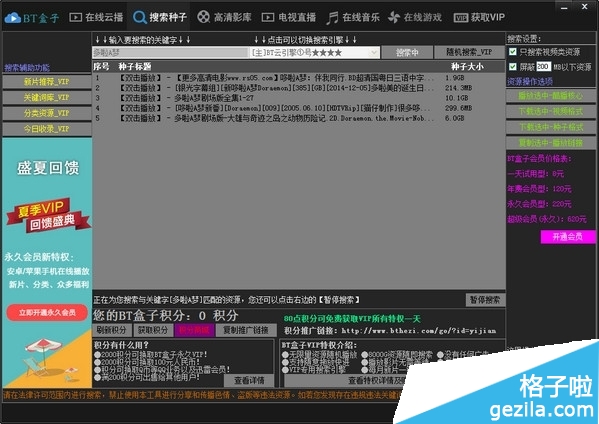The width and height of the screenshot is (599, 424).
Task: Select result row 3, 多啦A梦剧场版全集1-27
Action: coord(298,98)
